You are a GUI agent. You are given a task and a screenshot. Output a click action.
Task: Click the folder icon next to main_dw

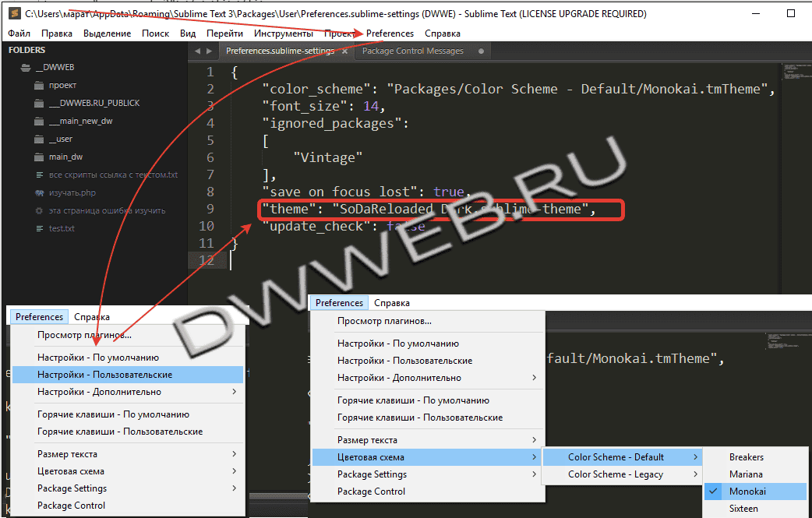(40, 157)
